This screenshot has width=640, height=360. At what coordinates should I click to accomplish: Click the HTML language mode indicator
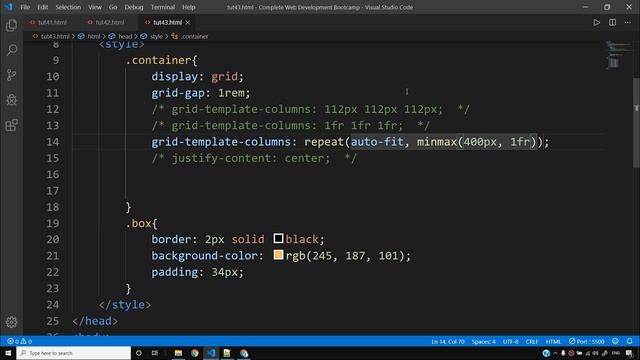pos(553,341)
